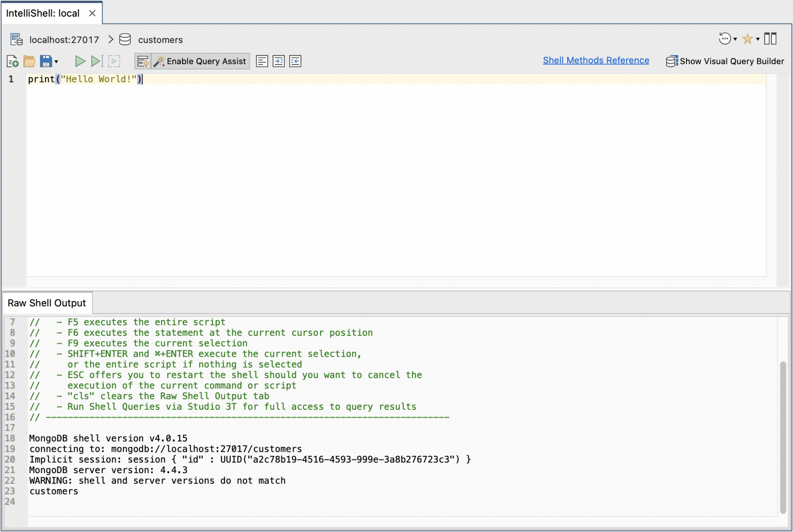This screenshot has height=532, width=793.
Task: Run the entire script
Action: pyautogui.click(x=81, y=61)
